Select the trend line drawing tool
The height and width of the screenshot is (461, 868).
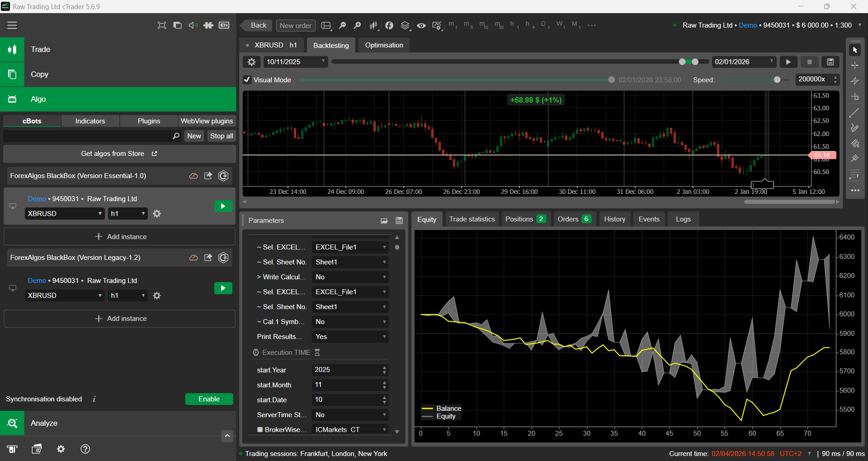click(854, 113)
